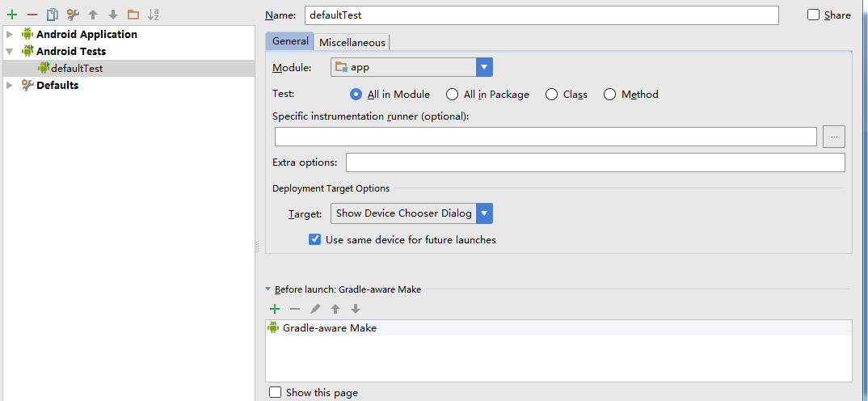Select the All in Package radio option
Screen dimensions: 868x401
[x=453, y=95]
